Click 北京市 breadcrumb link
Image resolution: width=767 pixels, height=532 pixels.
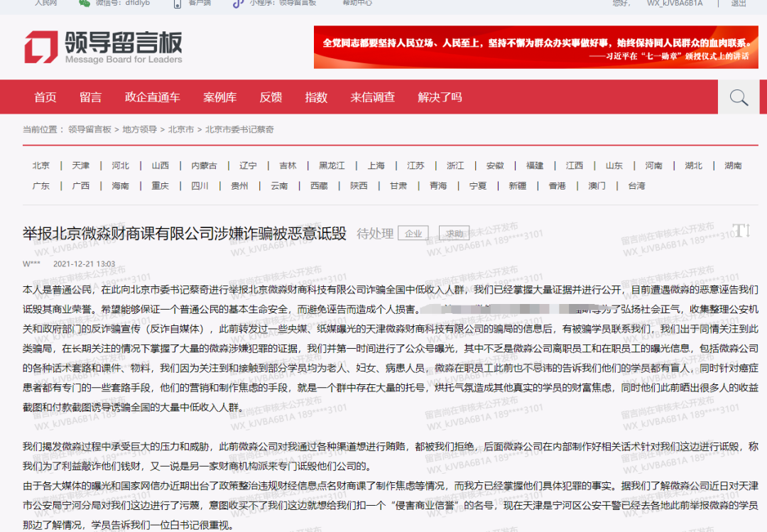tap(181, 129)
